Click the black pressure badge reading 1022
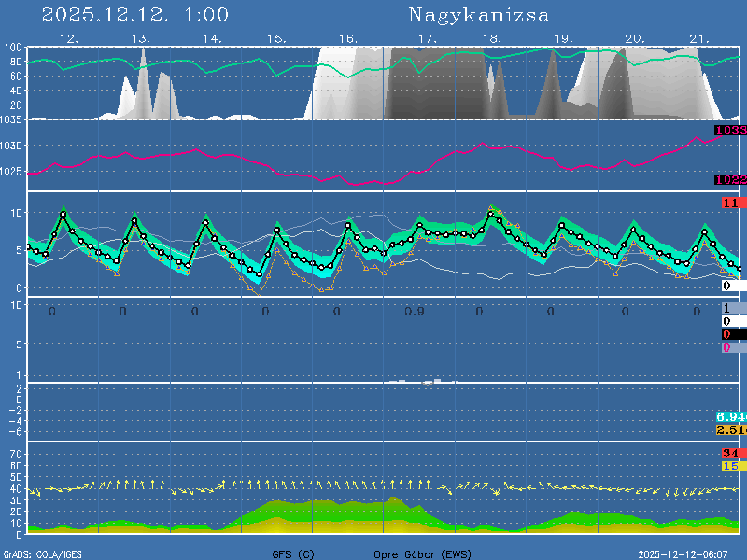The width and height of the screenshot is (747, 560). coord(730,180)
